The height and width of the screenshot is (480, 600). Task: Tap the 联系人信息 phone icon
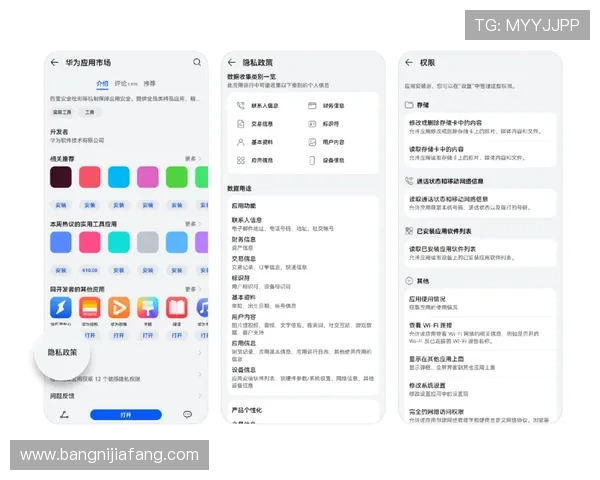240,105
